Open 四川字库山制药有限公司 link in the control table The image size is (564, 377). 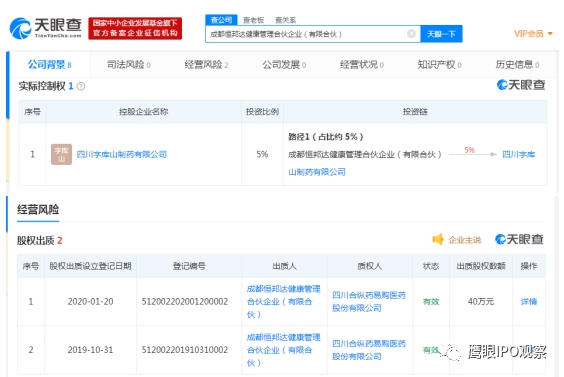tap(122, 154)
